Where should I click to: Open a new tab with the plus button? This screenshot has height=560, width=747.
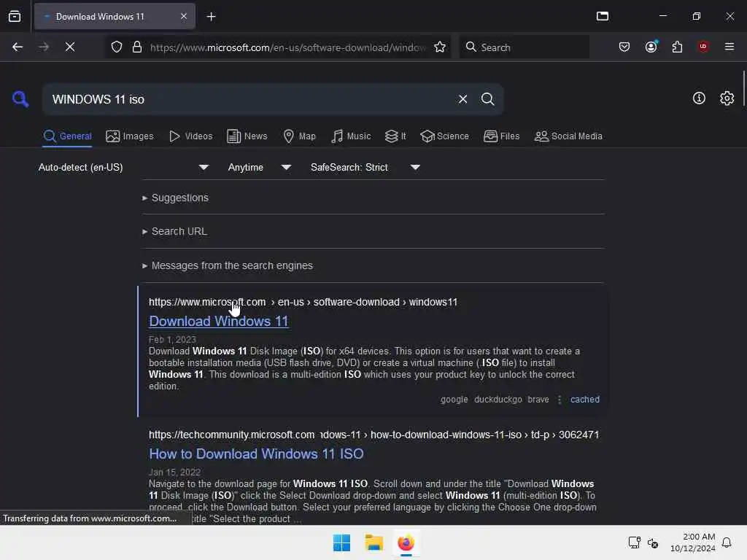pos(211,17)
